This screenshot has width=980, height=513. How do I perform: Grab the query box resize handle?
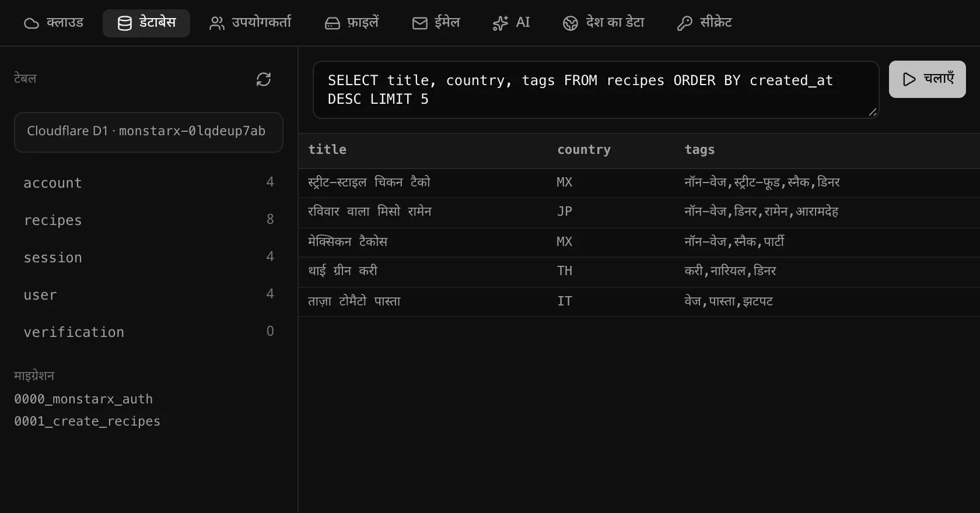(x=873, y=112)
